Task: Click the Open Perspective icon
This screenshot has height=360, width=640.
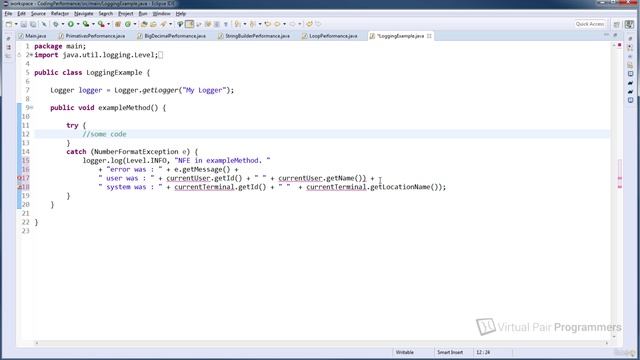Action: 617,24
